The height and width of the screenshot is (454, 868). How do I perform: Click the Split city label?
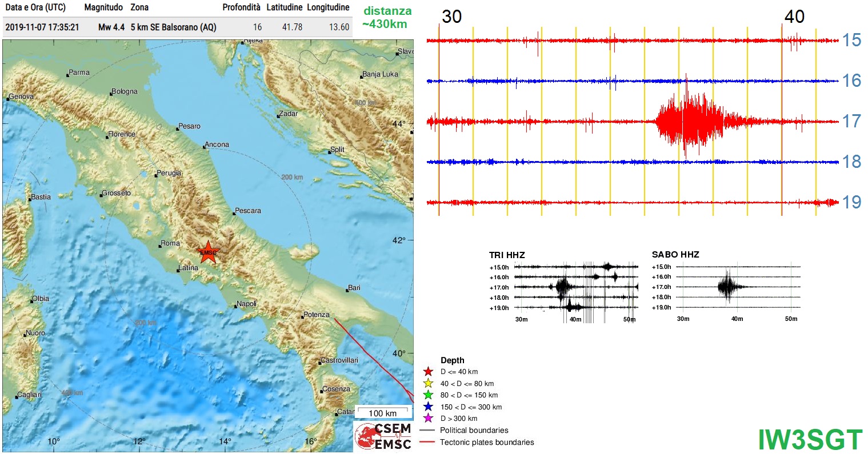[337, 150]
